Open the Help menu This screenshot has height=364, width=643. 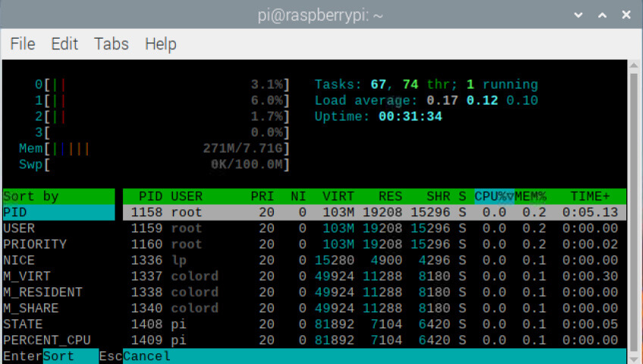[160, 44]
